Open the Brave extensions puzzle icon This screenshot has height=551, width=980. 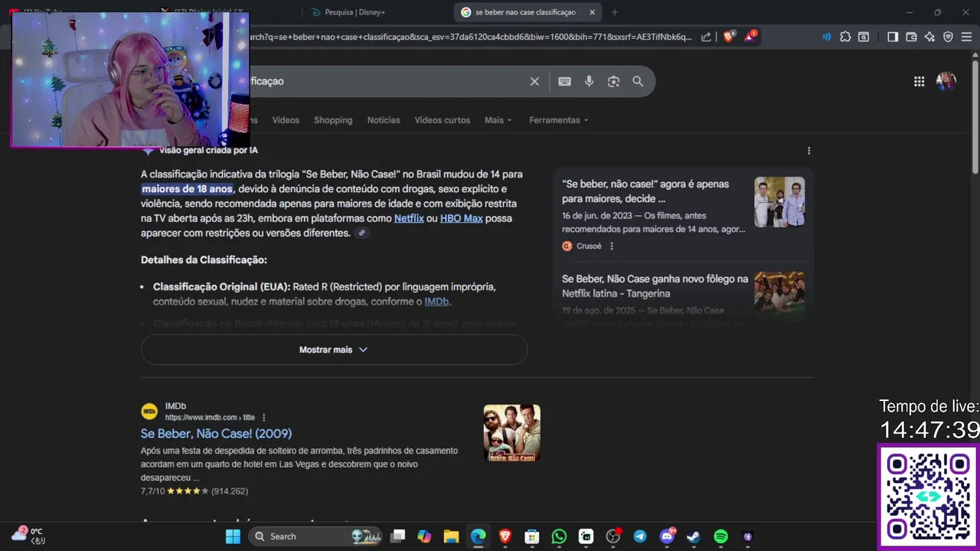[845, 37]
